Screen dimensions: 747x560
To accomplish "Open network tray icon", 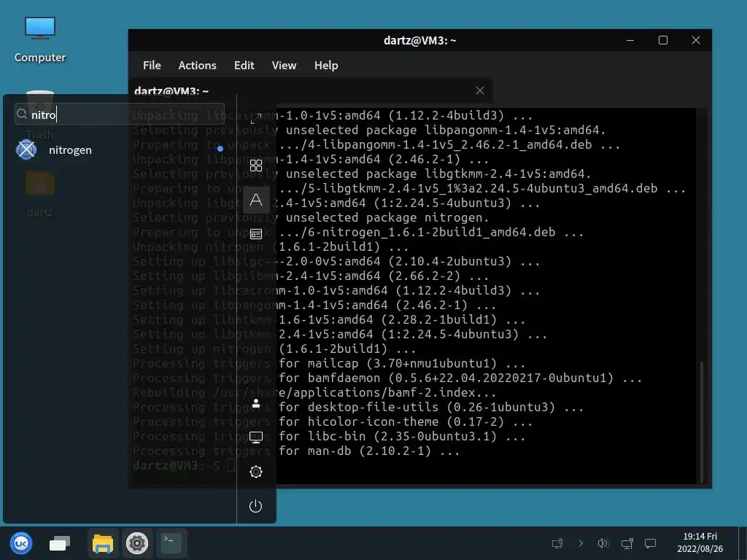I will pyautogui.click(x=627, y=543).
